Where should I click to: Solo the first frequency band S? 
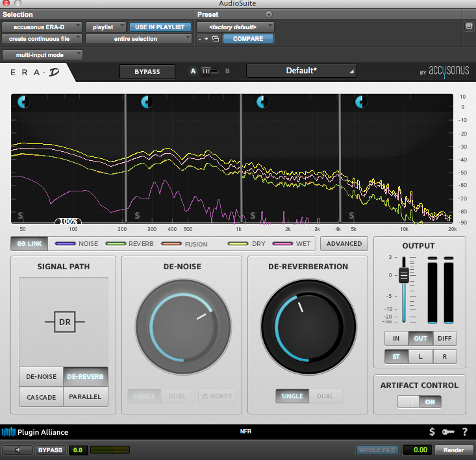click(x=20, y=215)
